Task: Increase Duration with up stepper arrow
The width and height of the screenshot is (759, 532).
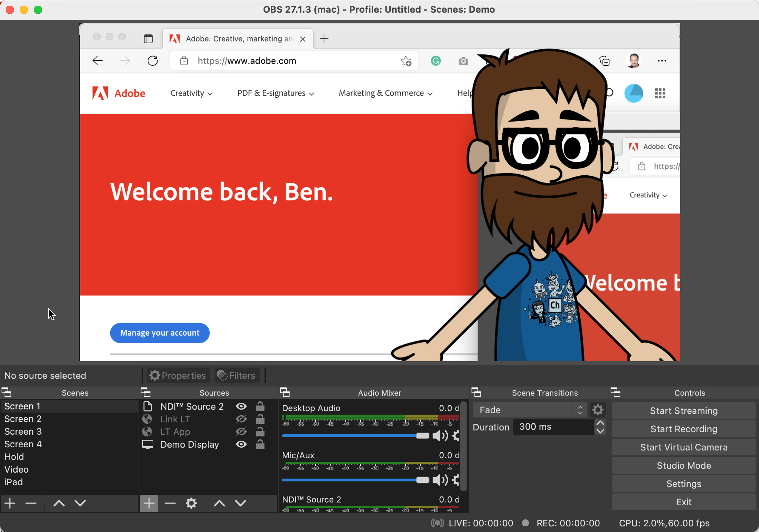Action: click(600, 423)
